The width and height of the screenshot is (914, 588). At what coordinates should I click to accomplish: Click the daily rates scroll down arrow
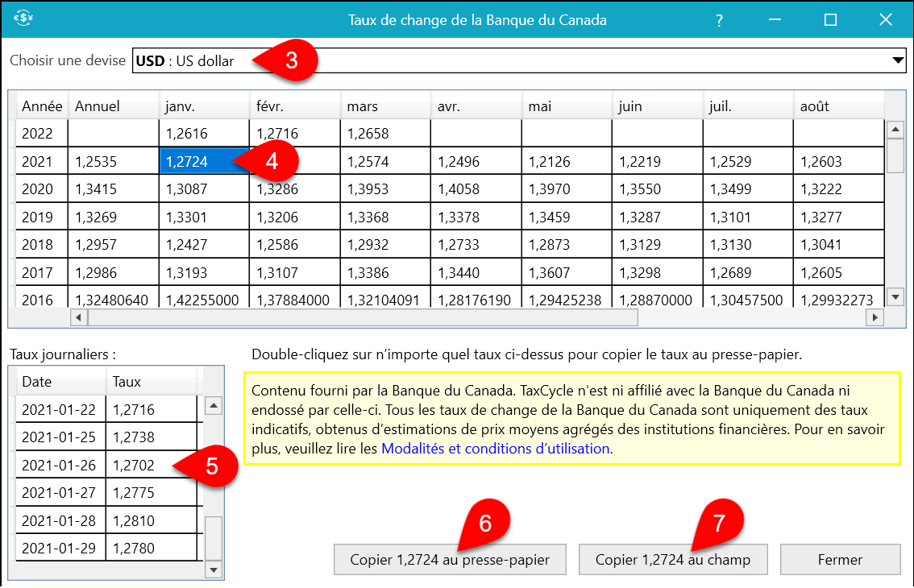click(x=214, y=570)
